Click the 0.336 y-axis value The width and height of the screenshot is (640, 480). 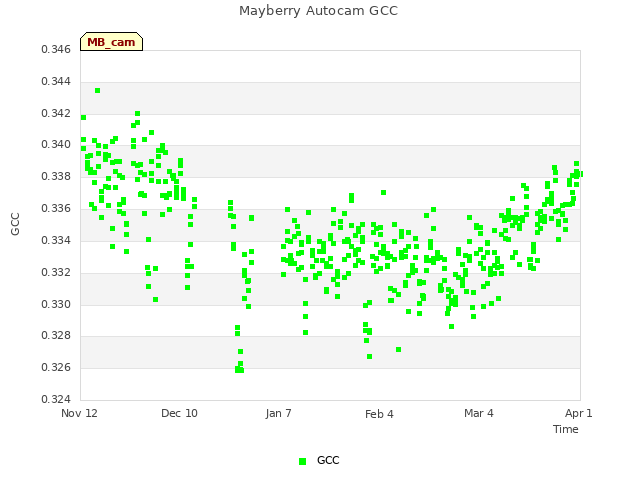pyautogui.click(x=56, y=208)
